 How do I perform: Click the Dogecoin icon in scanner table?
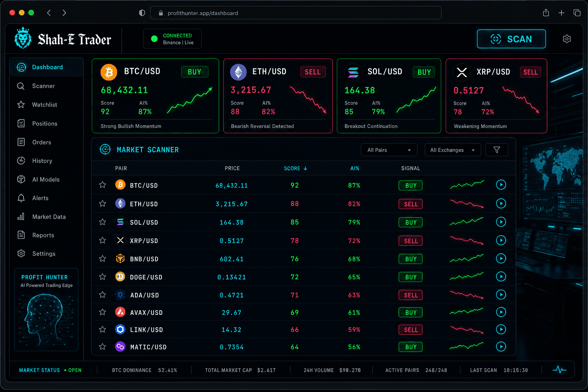tap(120, 276)
